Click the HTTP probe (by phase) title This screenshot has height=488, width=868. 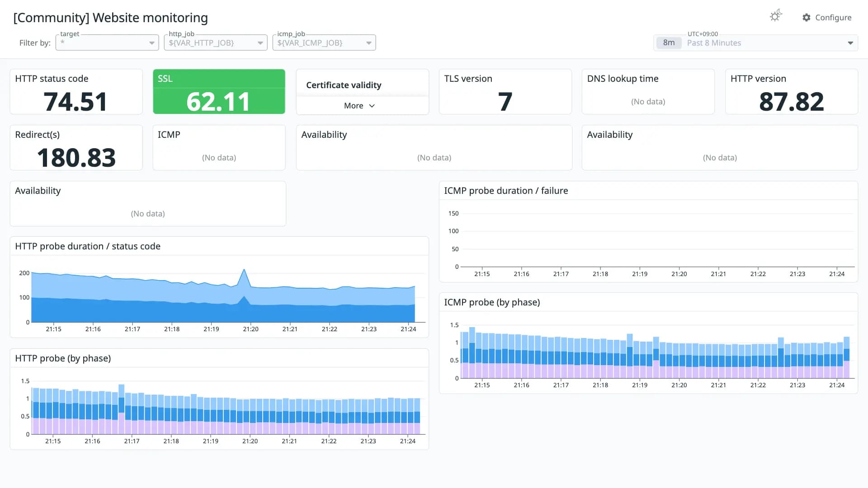63,358
